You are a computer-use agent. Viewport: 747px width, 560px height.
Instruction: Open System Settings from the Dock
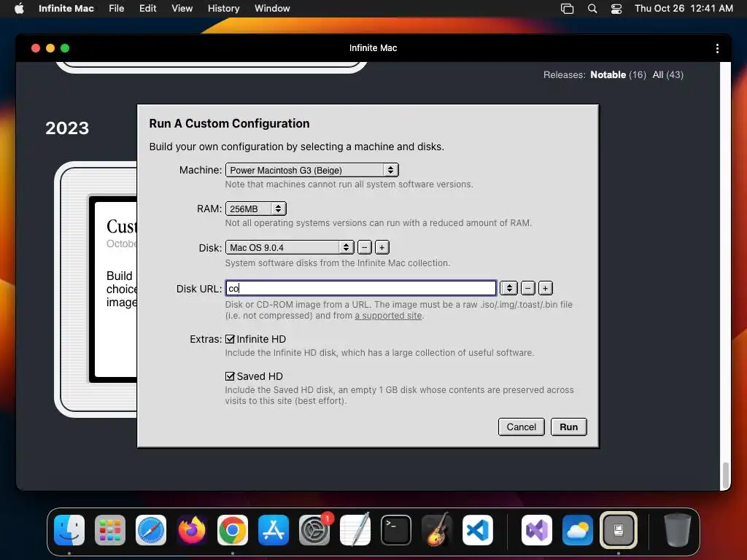tap(314, 529)
